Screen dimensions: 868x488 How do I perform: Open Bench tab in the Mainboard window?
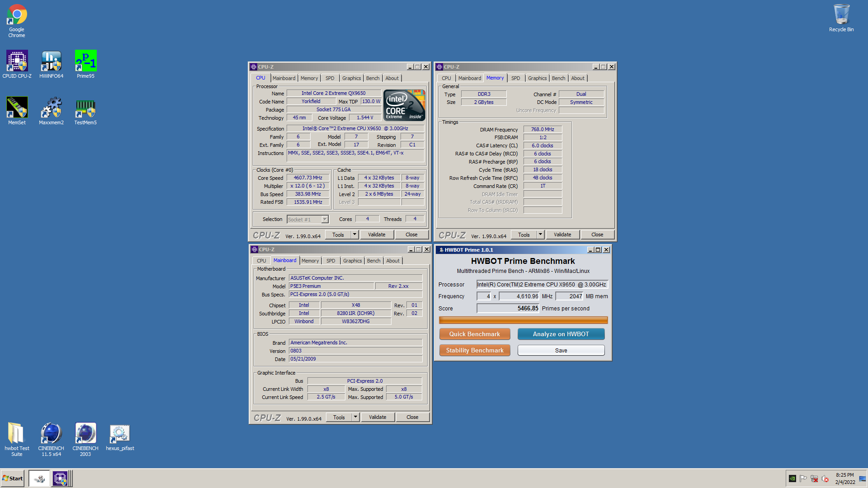tap(374, 261)
